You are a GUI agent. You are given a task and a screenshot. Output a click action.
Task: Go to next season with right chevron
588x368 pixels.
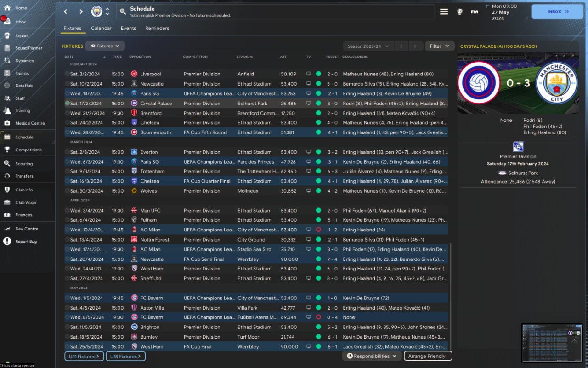(415, 46)
